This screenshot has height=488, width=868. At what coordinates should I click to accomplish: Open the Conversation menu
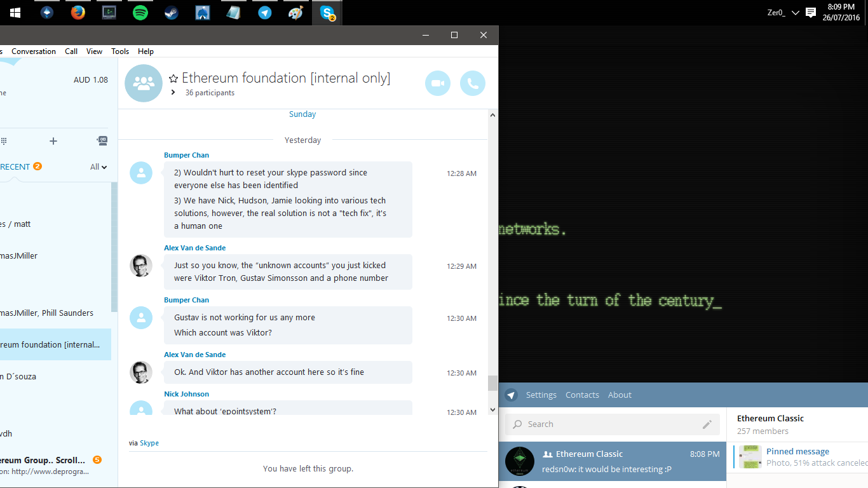coord(34,51)
